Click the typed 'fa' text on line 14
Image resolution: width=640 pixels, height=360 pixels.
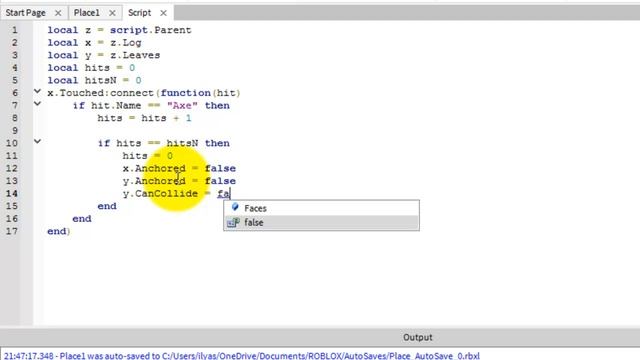click(x=223, y=193)
